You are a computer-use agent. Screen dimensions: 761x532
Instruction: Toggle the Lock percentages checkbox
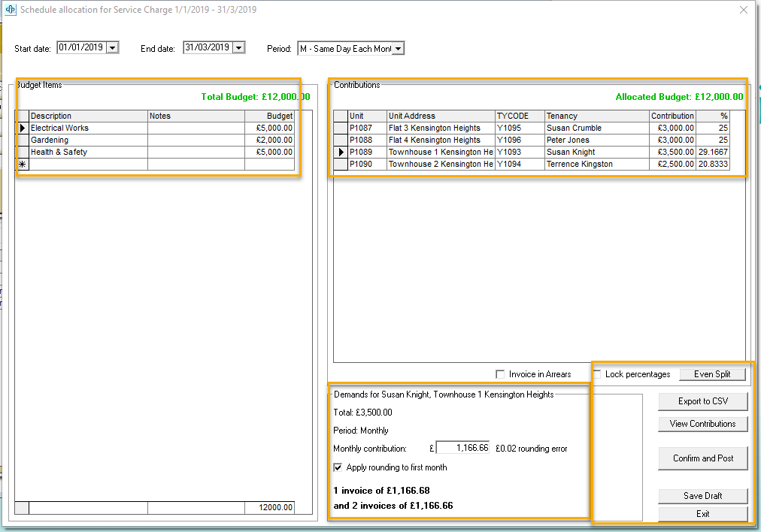click(597, 374)
